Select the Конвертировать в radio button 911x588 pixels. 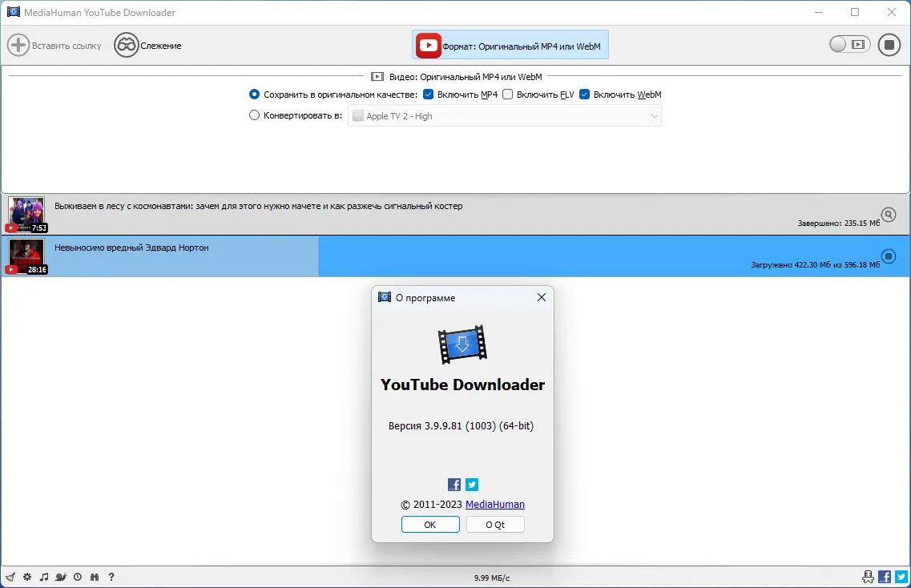[254, 115]
